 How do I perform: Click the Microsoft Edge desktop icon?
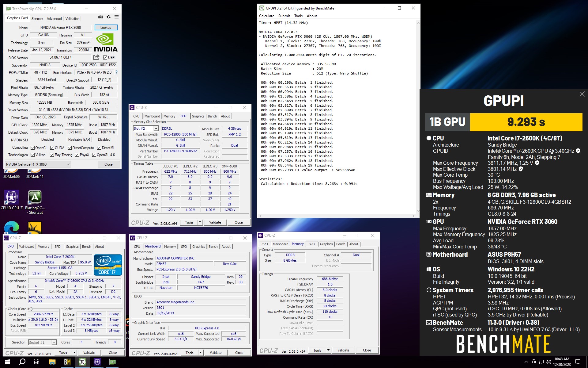pos(12,228)
